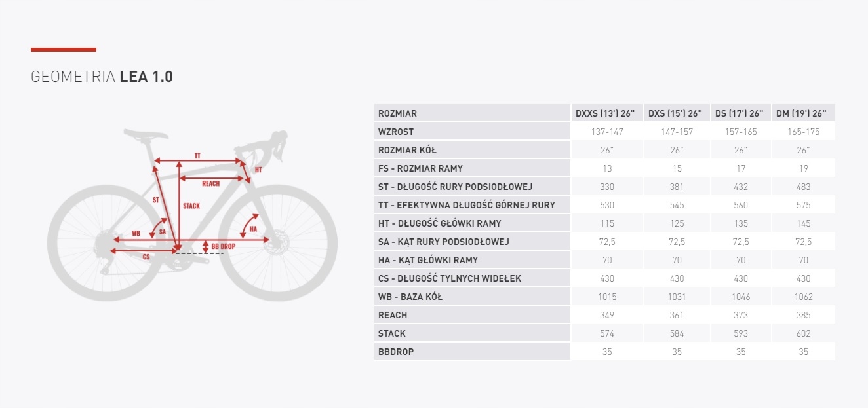Click the DXS (15') 26" column header
This screenshot has width=868, height=408.
tap(677, 113)
